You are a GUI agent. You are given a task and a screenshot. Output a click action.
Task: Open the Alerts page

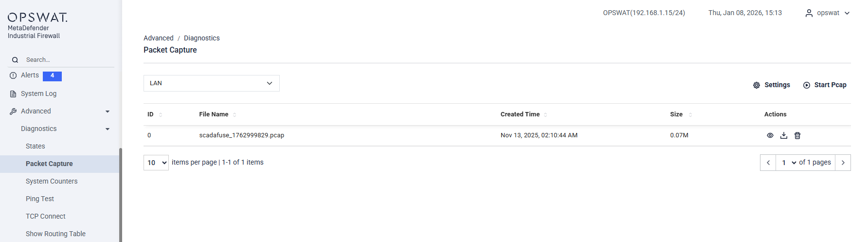[30, 75]
